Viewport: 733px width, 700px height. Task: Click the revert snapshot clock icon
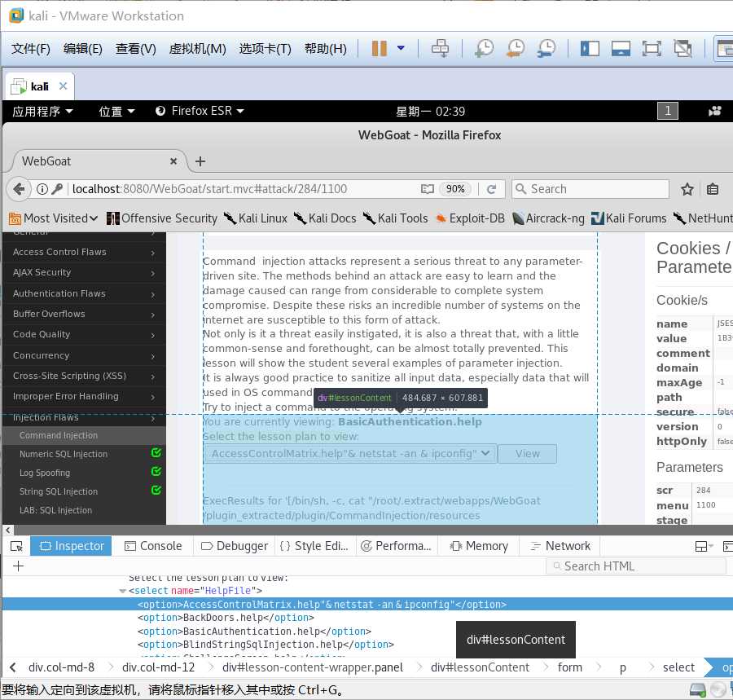pos(516,48)
